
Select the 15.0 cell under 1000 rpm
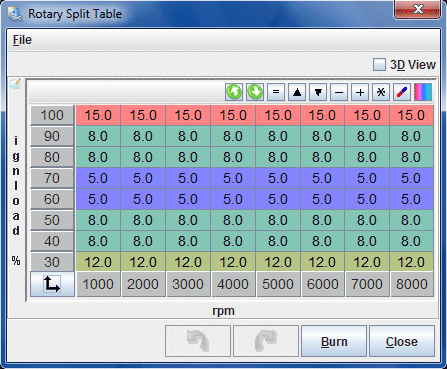coord(98,115)
